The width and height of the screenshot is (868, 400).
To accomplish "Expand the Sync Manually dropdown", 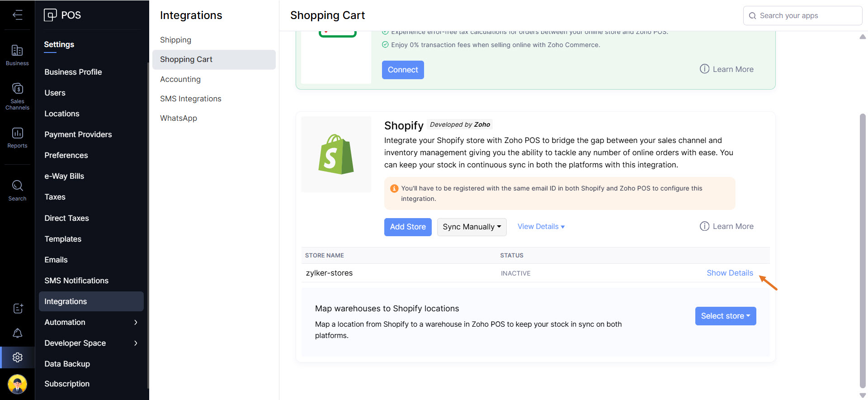I will tap(472, 227).
